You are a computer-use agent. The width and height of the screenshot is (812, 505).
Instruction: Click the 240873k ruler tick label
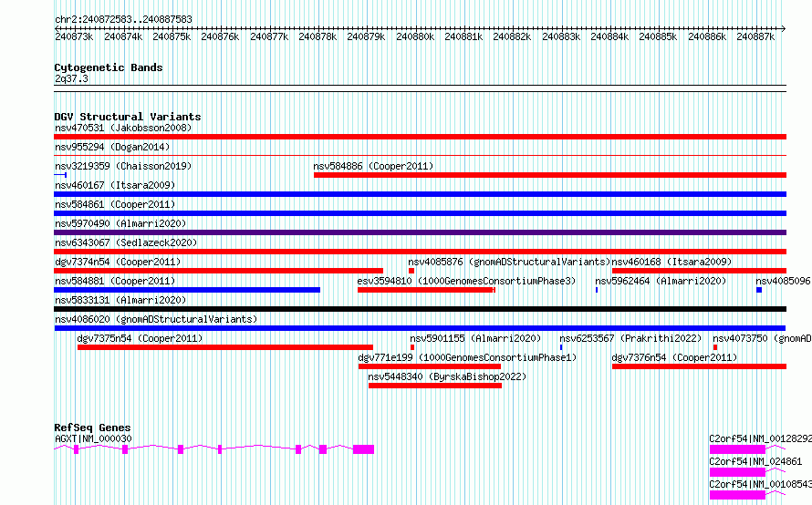point(74,36)
